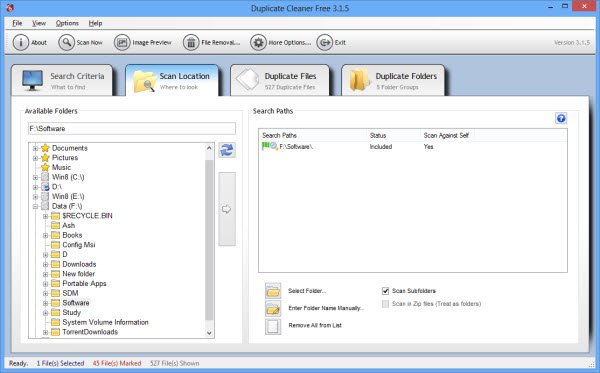The width and height of the screenshot is (600, 373).
Task: Open the Image Preview icon
Action: tap(122, 42)
